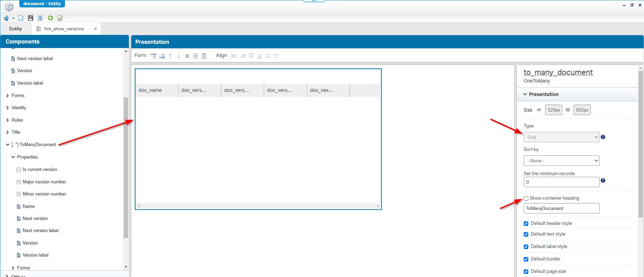Click the container heading text field
The height and width of the screenshot is (277, 644).
561,208
